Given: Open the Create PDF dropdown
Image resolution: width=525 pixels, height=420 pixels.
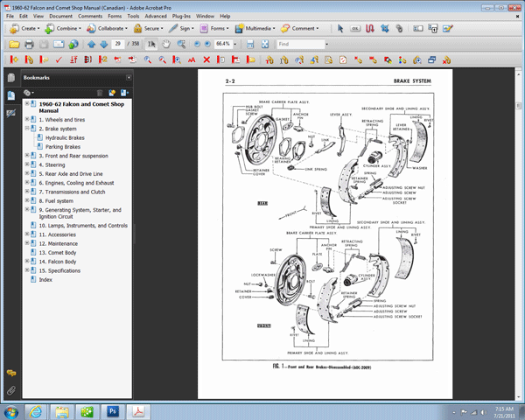Looking at the screenshot, I should point(24,29).
